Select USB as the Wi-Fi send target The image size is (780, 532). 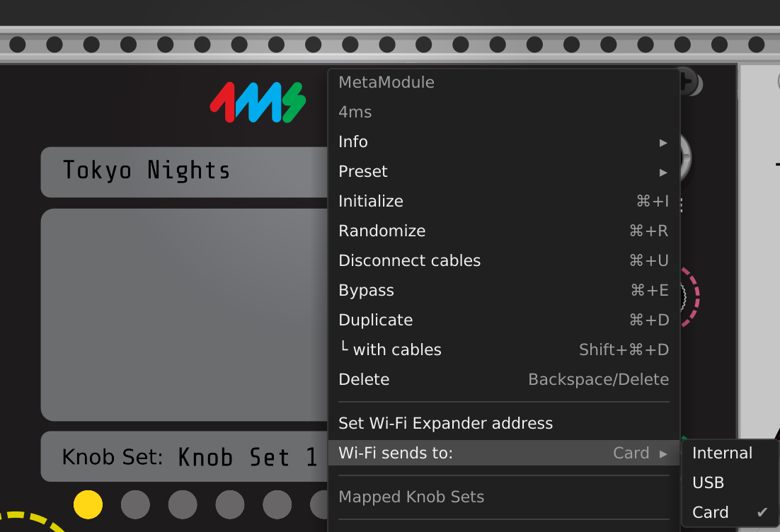coord(708,482)
